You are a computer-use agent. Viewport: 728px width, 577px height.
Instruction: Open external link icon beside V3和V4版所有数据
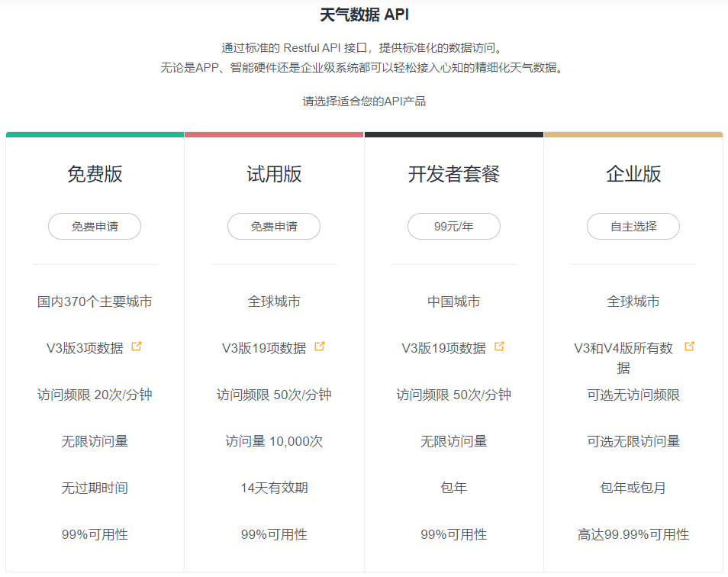point(689,347)
